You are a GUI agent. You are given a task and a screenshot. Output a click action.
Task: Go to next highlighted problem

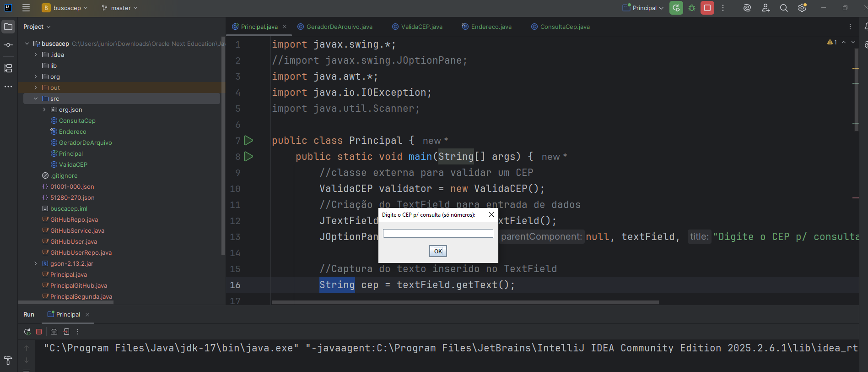click(853, 42)
